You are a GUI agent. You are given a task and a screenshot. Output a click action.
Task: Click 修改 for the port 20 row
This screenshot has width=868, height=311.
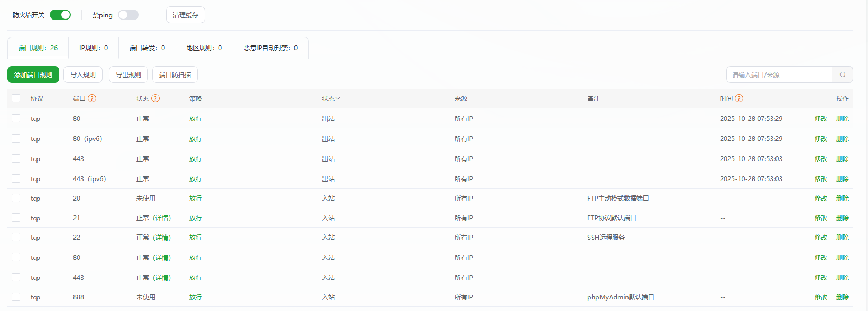(x=821, y=199)
